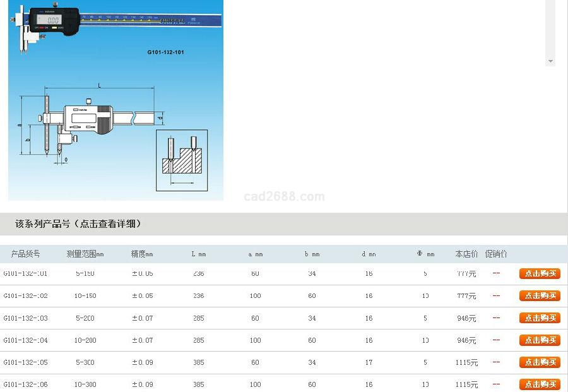Click the 1115元 price of G101-132-105

click(x=467, y=362)
